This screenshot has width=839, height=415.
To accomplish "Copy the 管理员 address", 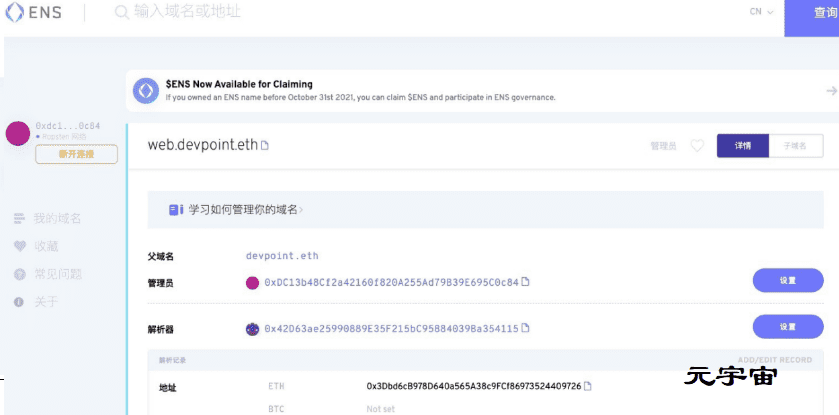I will pos(526,282).
